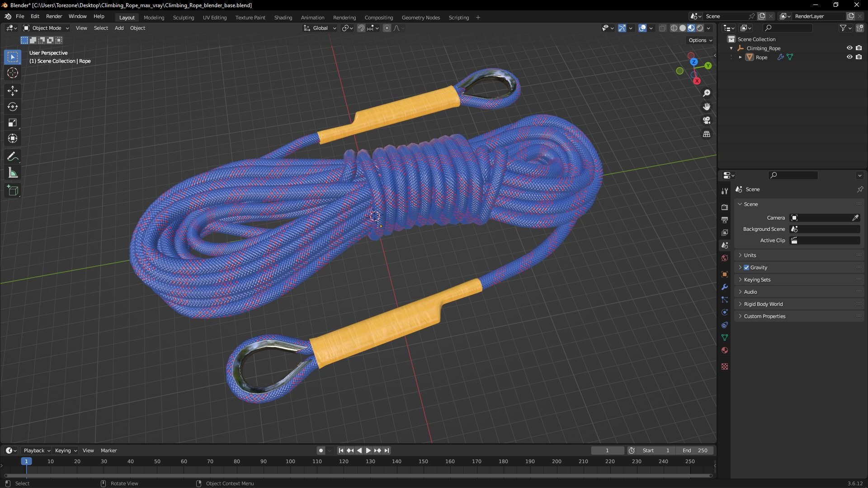
Task: Open the File menu
Action: point(20,16)
